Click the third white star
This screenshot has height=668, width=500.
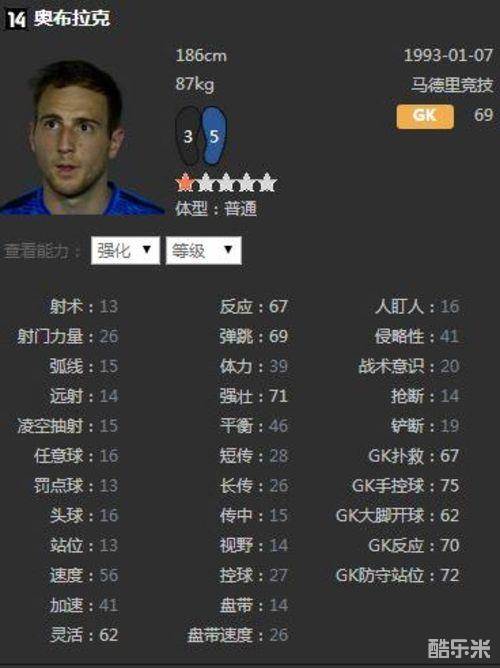click(226, 182)
